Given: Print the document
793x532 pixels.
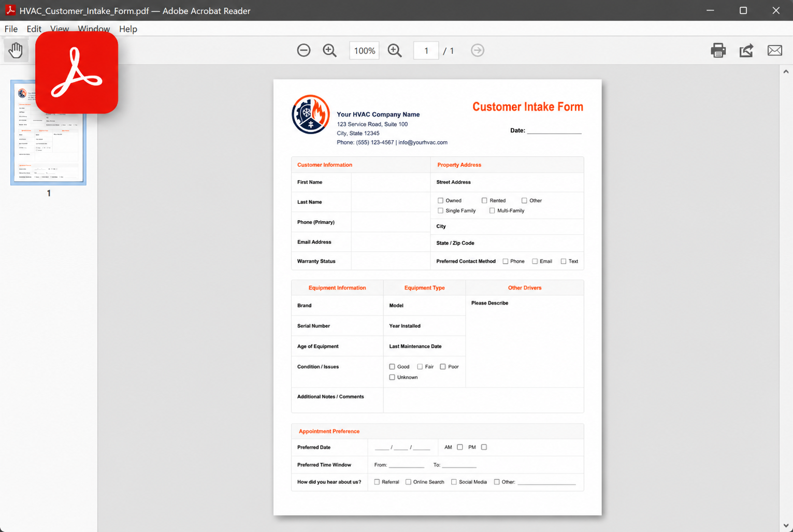Looking at the screenshot, I should [x=718, y=50].
